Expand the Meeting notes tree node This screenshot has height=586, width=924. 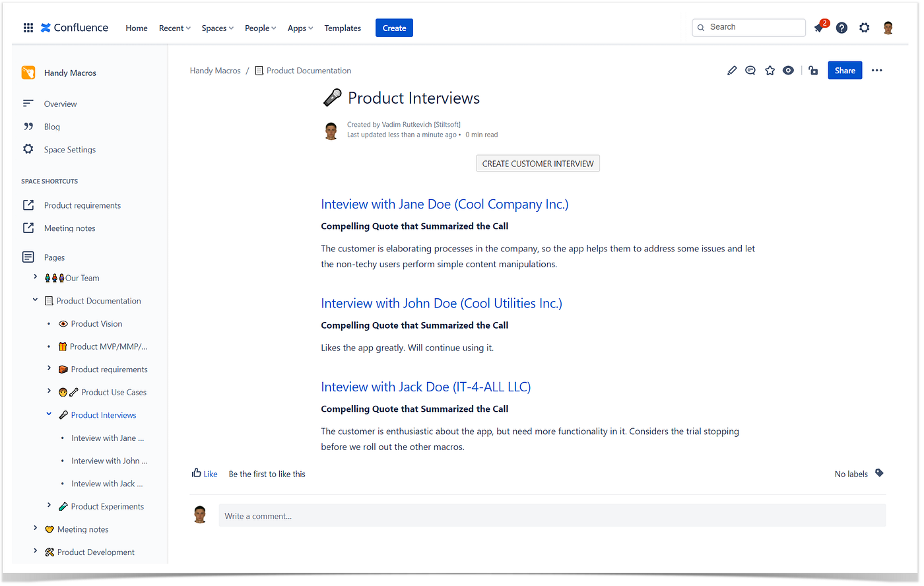click(x=36, y=528)
